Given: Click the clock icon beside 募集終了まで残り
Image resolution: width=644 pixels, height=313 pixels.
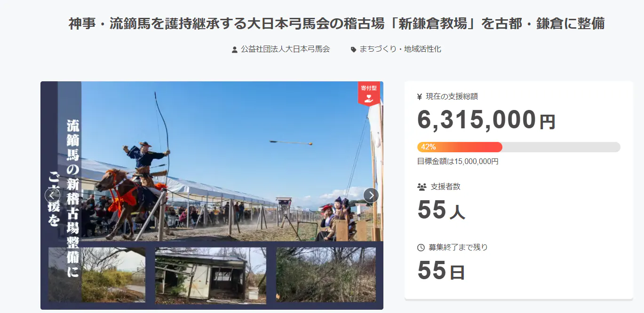Looking at the screenshot, I should (x=421, y=247).
